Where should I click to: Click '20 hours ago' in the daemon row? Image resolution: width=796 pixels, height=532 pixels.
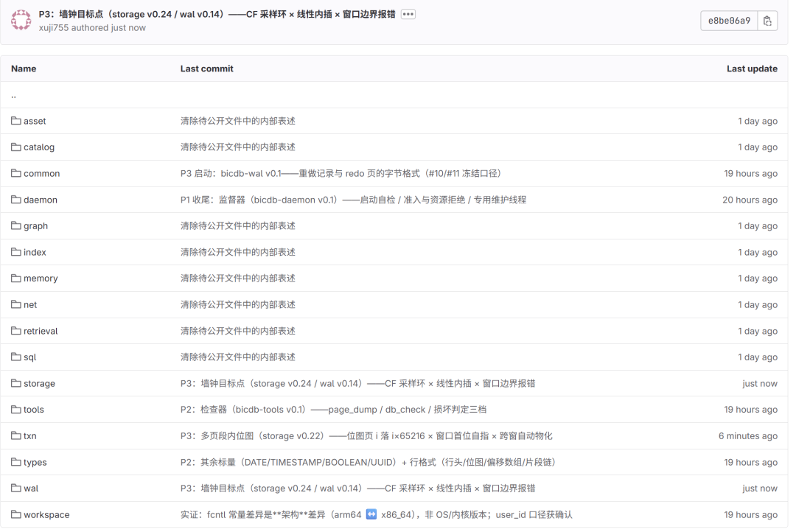pyautogui.click(x=750, y=200)
